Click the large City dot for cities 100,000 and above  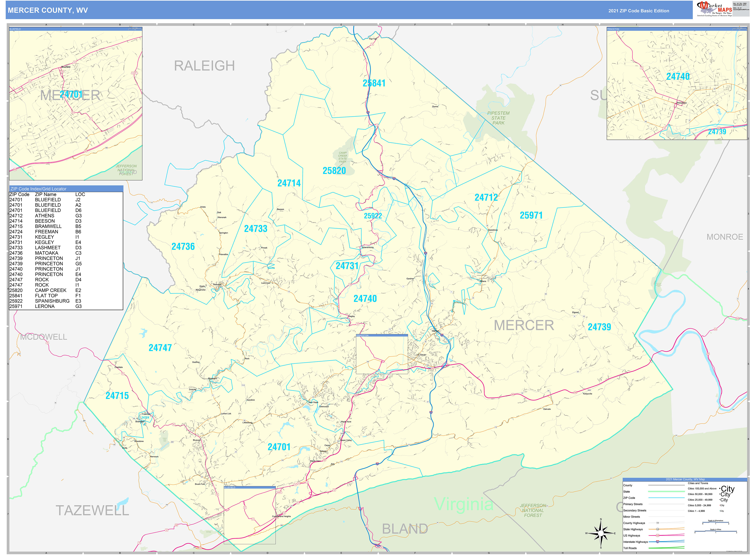point(720,488)
